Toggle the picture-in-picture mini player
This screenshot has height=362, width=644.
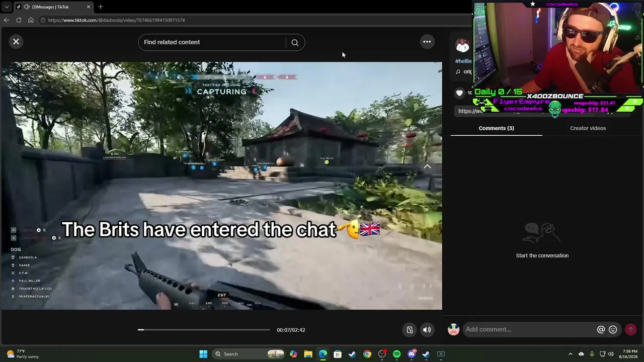(410, 330)
